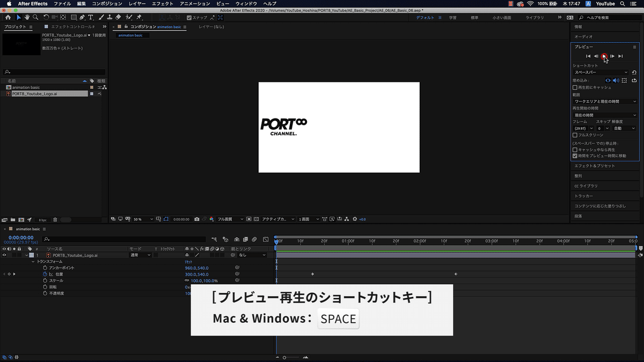
Task: Select the Eraser tool
Action: coord(118,17)
